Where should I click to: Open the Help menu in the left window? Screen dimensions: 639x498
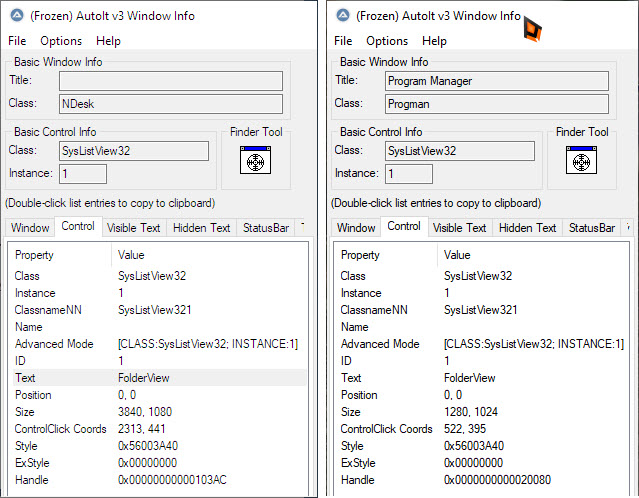pos(108,41)
